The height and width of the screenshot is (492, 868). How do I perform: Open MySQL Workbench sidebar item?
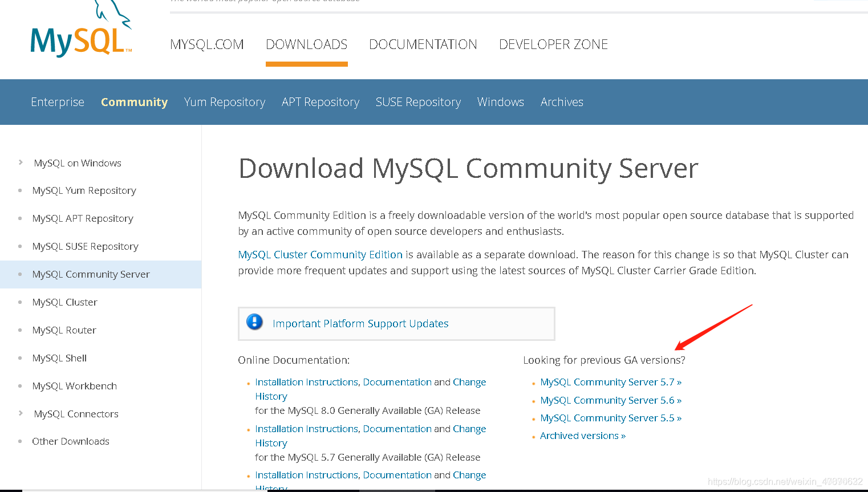click(x=75, y=386)
